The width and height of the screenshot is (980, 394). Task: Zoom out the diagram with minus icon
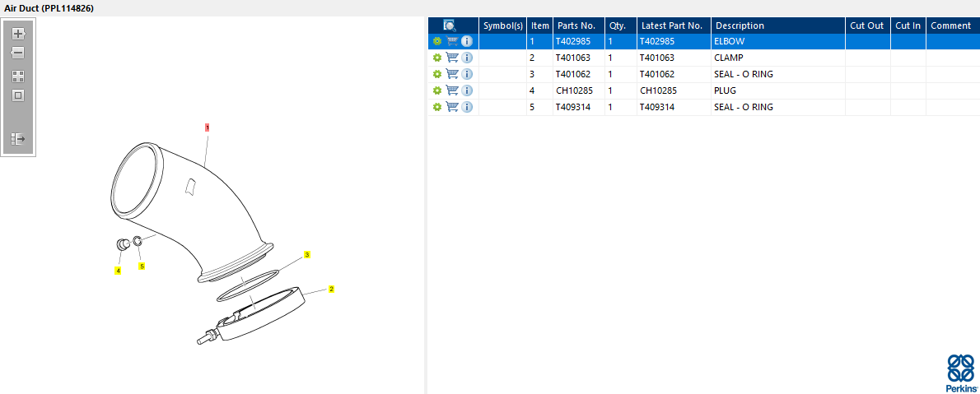pyautogui.click(x=18, y=53)
